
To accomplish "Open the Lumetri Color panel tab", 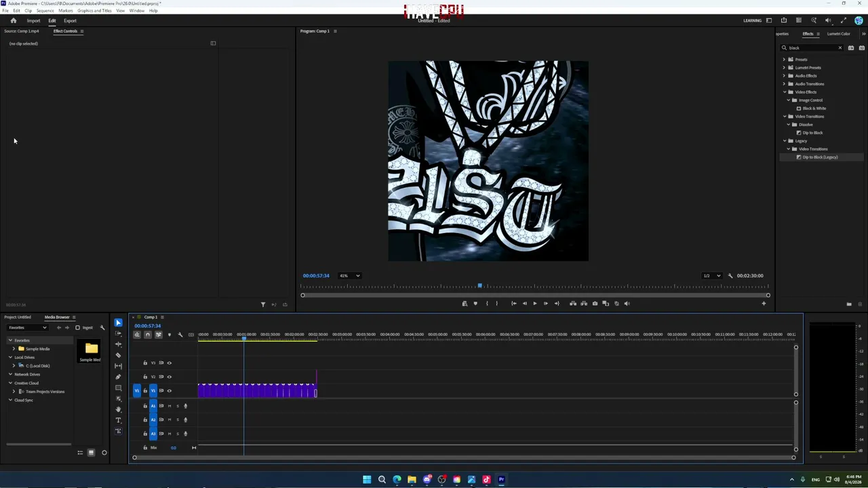I will pyautogui.click(x=838, y=34).
